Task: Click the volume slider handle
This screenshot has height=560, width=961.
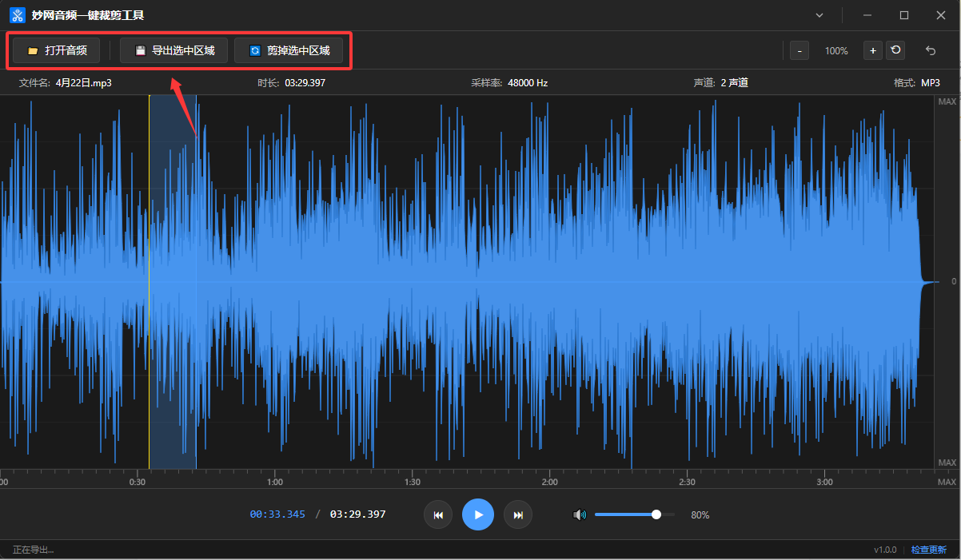Action: point(656,515)
